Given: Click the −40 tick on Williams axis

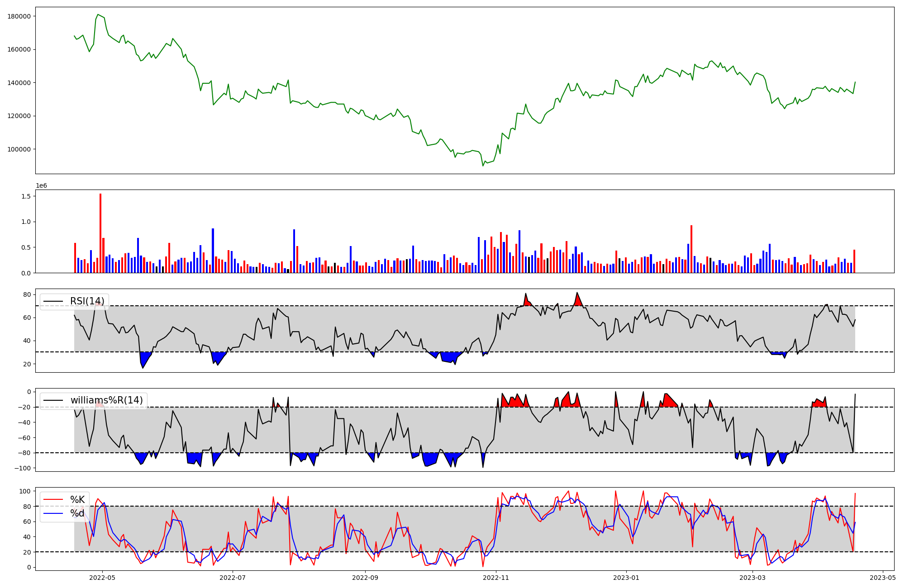Looking at the screenshot, I should click(24, 422).
